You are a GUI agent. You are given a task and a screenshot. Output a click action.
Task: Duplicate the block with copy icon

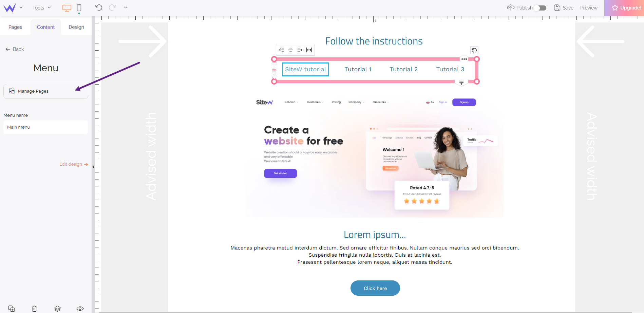(12, 309)
